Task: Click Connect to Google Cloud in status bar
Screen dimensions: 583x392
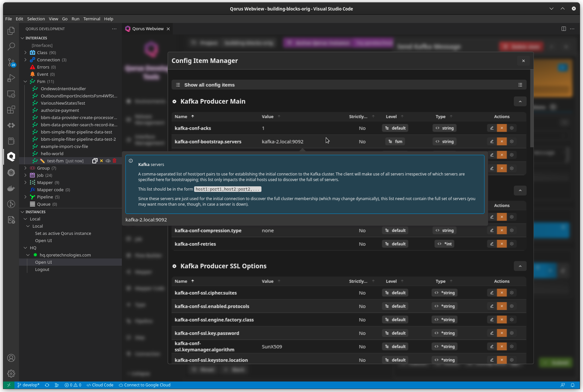Action: coord(145,385)
